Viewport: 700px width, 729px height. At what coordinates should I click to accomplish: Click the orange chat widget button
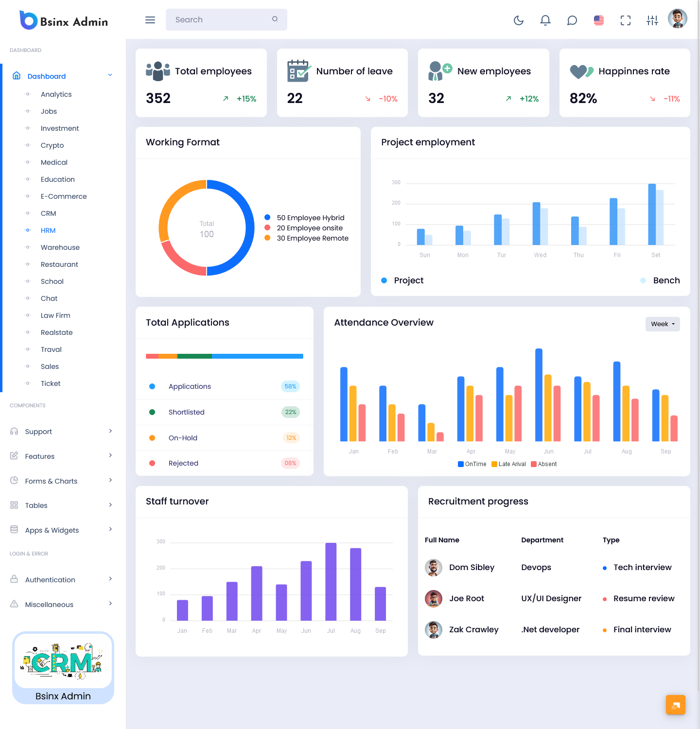pos(675,705)
